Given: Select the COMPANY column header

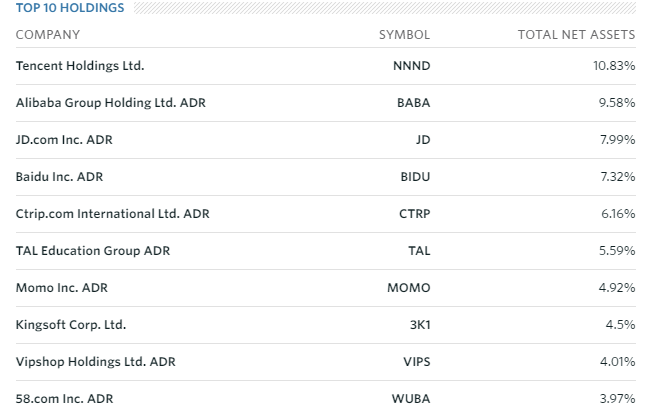Looking at the screenshot, I should coord(48,35).
